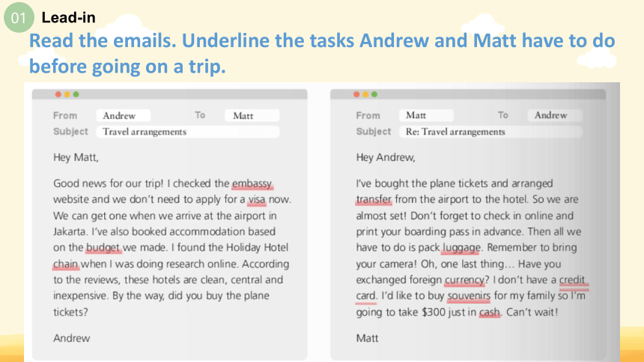This screenshot has width=644, height=362.
Task: Click the underlined word 'souvenirs'
Action: (469, 296)
